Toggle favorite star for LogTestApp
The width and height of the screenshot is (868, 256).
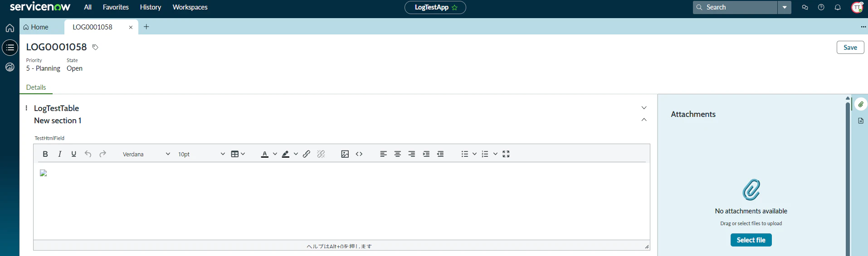pos(454,7)
